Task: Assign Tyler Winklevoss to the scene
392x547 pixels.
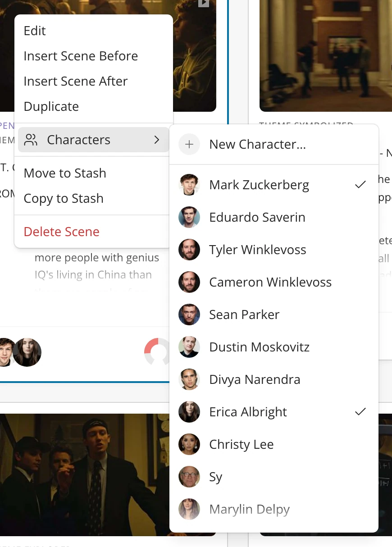Action: (274, 250)
